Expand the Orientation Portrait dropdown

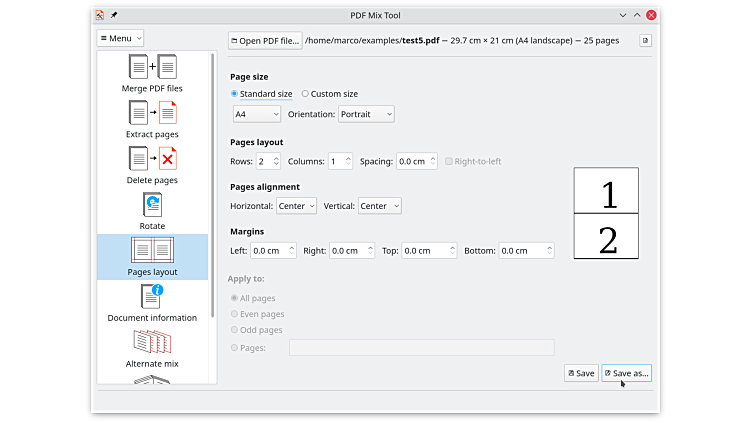point(366,114)
